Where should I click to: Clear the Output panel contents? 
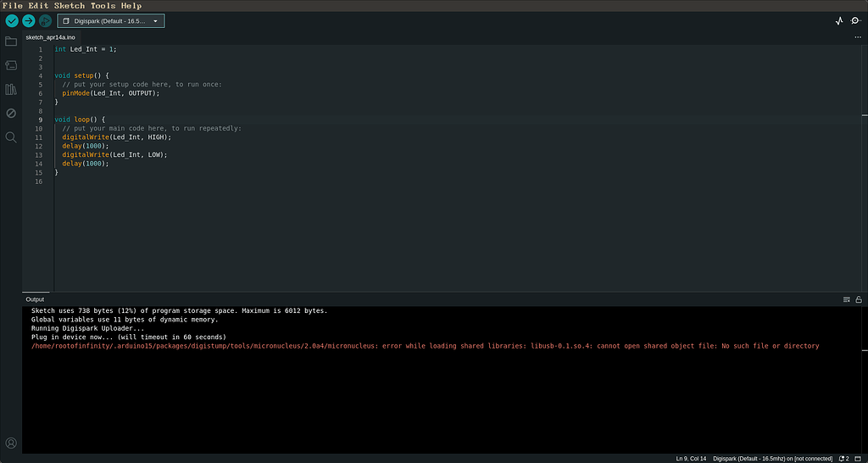(846, 299)
